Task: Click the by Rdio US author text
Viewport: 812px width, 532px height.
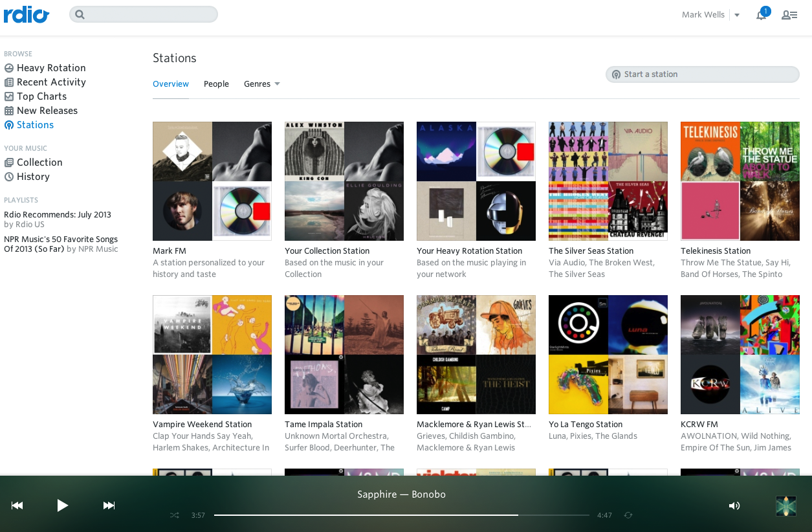Action: pos(24,225)
